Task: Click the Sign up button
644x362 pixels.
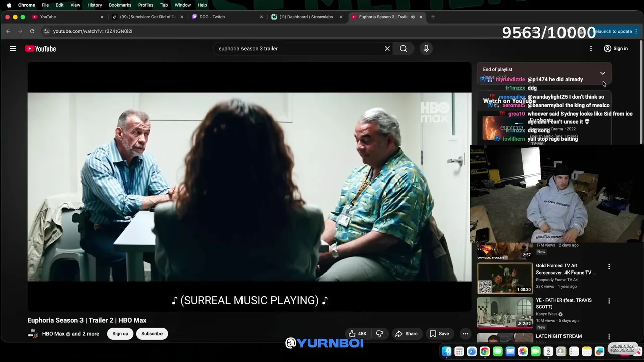Action: tap(120, 334)
